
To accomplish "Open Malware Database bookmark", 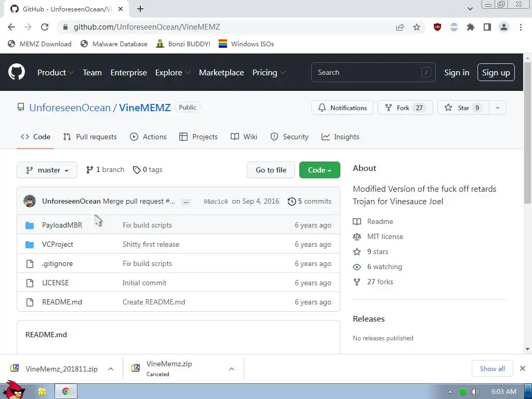I will pyautogui.click(x=114, y=44).
